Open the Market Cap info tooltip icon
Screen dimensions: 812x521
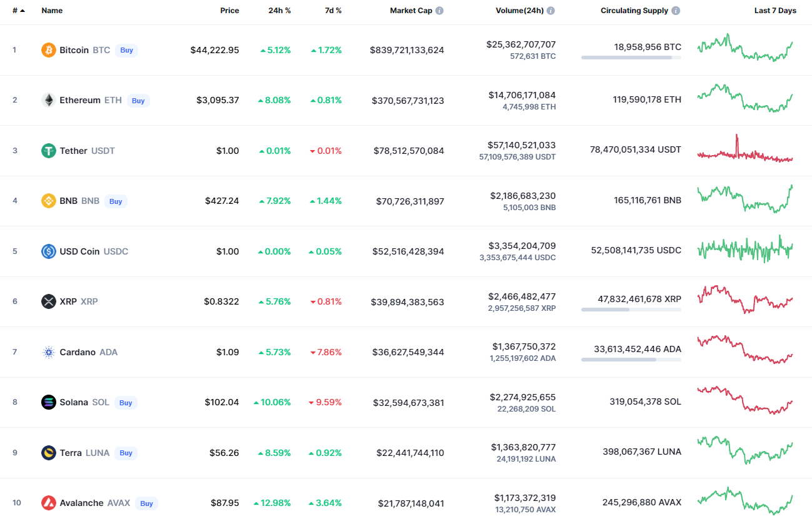pos(439,11)
